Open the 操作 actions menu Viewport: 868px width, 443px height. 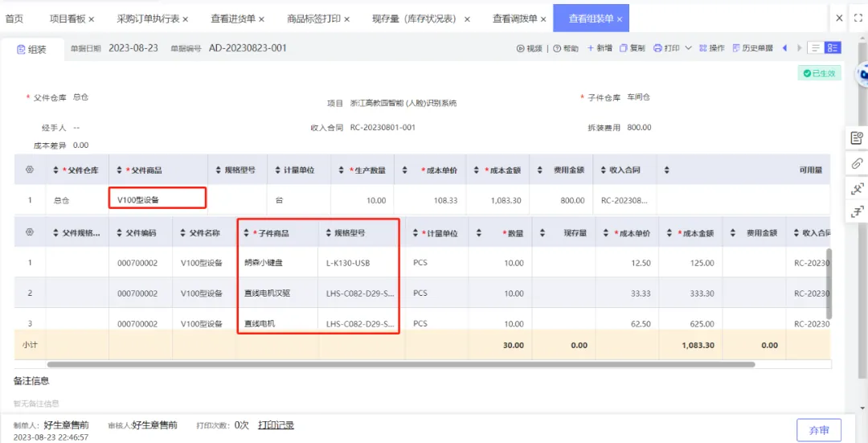point(712,49)
